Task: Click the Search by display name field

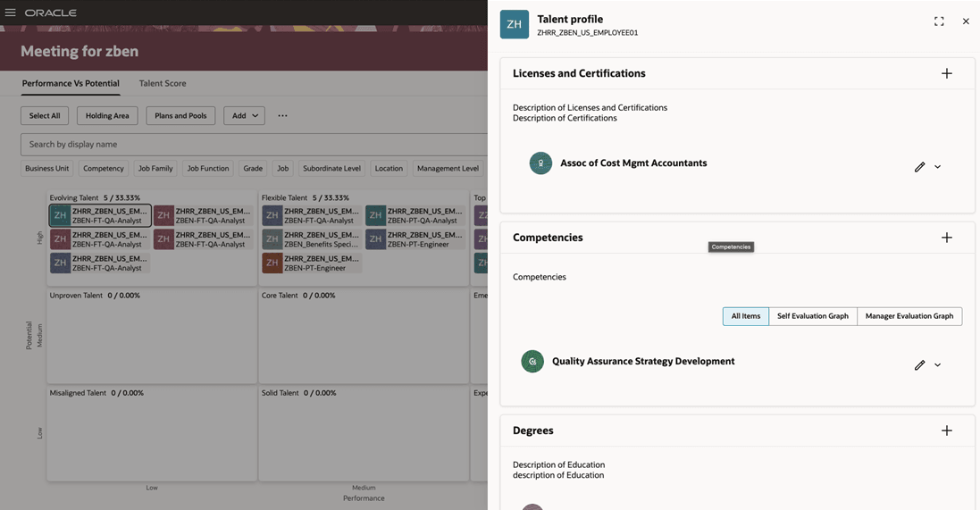Action: click(254, 145)
